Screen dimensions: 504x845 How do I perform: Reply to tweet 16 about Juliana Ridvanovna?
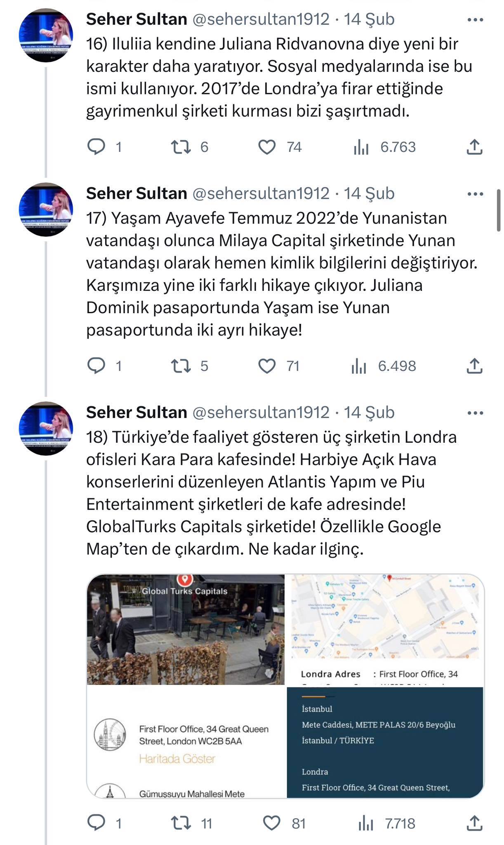point(97,147)
